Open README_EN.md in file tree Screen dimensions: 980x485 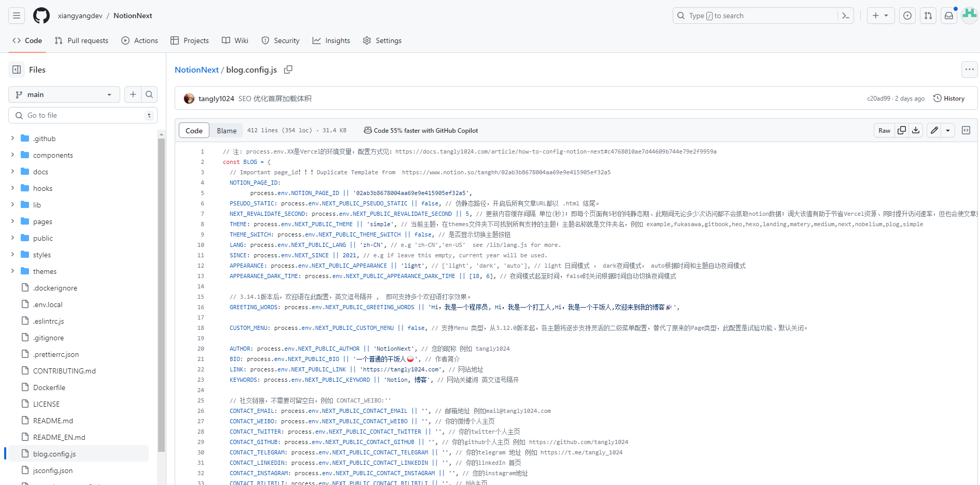(x=59, y=437)
